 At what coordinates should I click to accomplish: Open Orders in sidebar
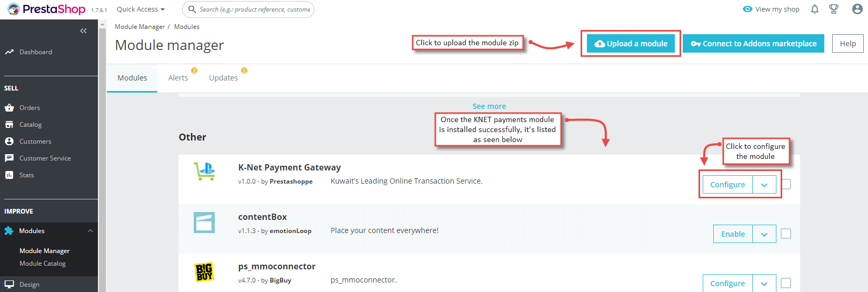click(x=29, y=108)
